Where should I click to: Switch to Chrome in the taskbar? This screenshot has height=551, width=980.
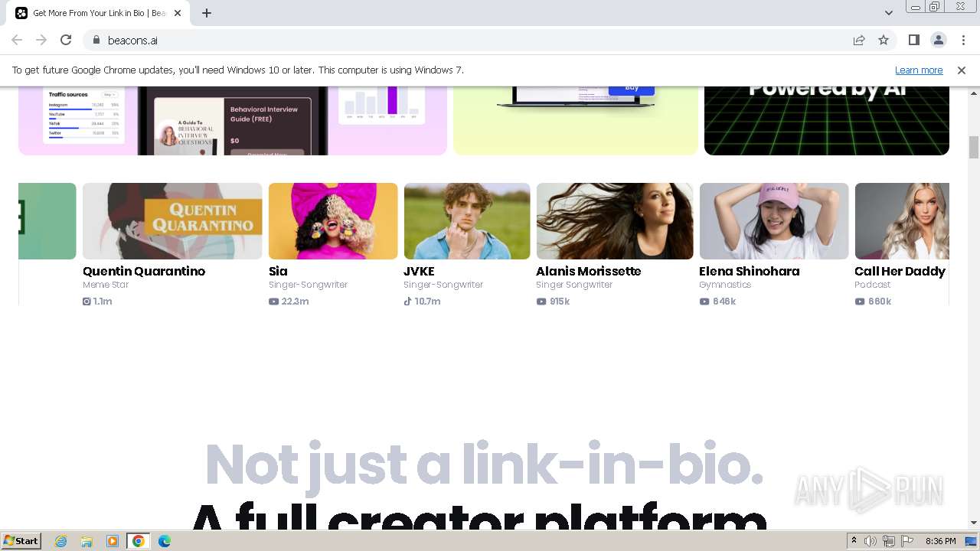(x=139, y=541)
